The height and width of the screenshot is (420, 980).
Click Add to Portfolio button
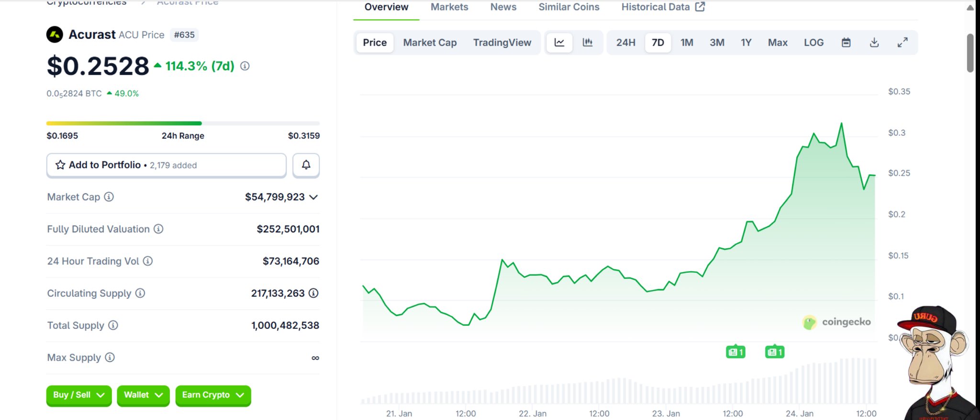[x=166, y=165]
